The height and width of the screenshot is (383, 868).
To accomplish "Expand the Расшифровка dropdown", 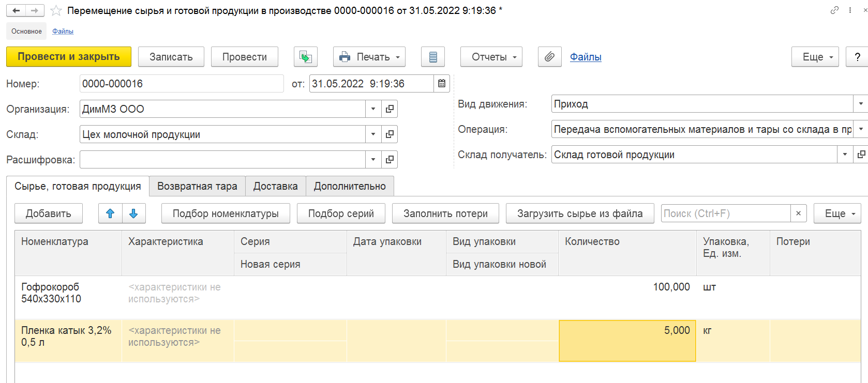I will pos(373,160).
